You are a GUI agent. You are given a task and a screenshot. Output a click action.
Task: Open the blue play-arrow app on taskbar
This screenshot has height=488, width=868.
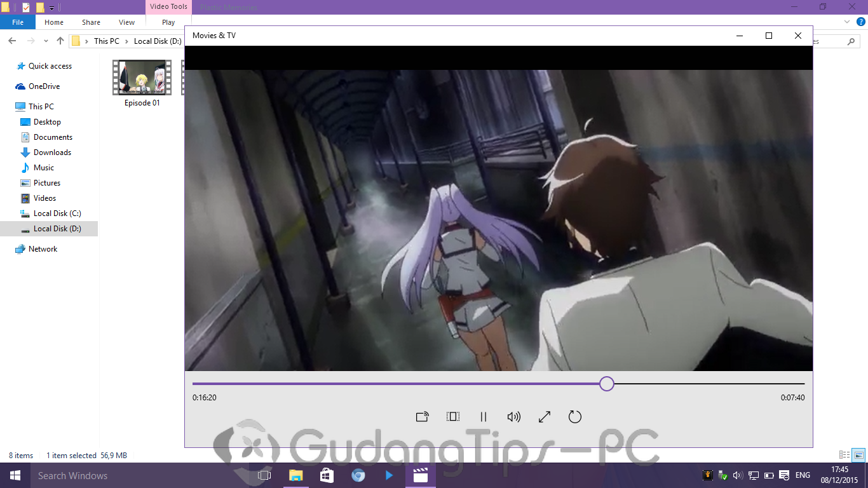389,475
